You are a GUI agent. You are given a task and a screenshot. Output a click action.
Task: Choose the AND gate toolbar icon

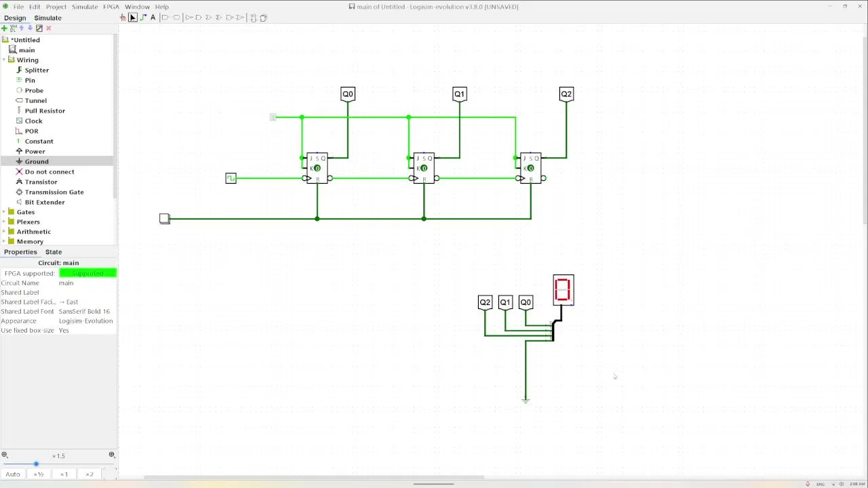(x=199, y=18)
